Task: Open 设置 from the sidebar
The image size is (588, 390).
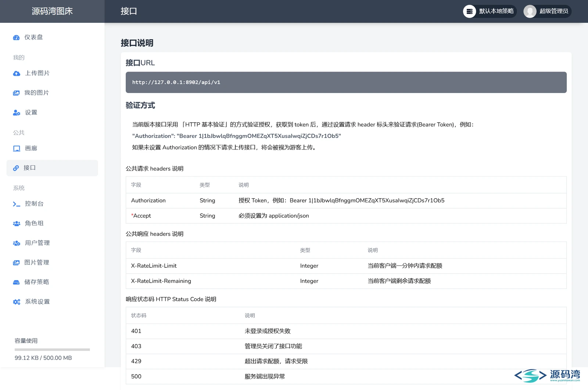Action: click(52, 113)
